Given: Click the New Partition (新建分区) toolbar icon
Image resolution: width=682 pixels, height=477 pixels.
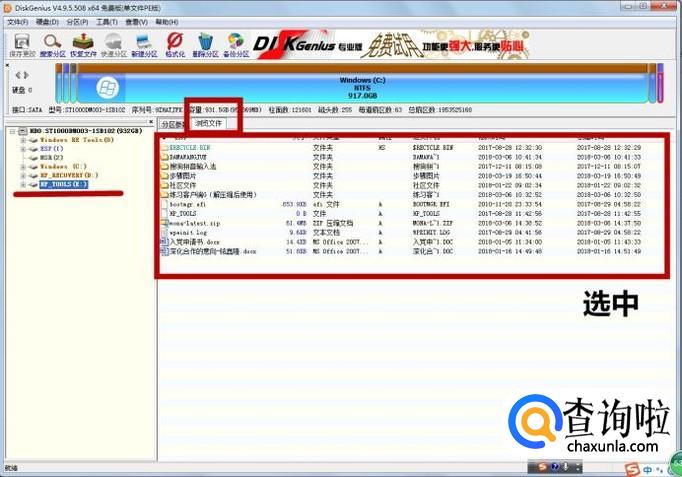Looking at the screenshot, I should [144, 45].
